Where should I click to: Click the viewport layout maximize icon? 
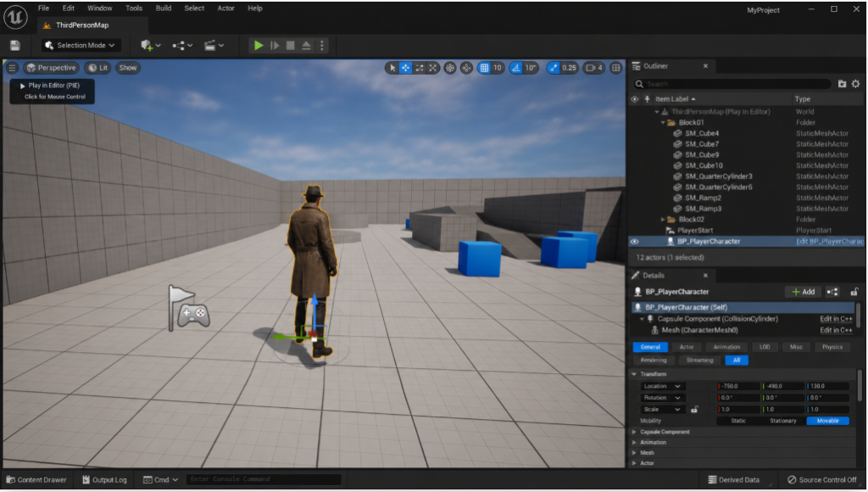coord(615,68)
